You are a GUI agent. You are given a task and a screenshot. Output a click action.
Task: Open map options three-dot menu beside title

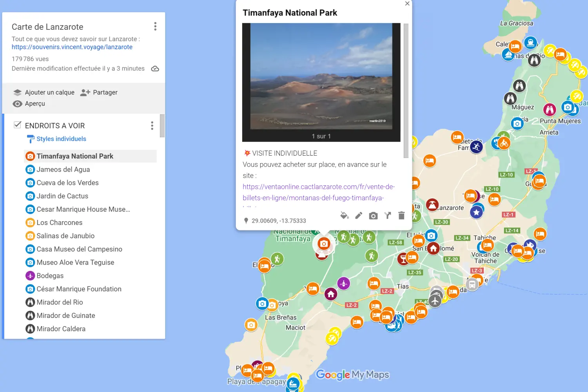click(x=155, y=26)
